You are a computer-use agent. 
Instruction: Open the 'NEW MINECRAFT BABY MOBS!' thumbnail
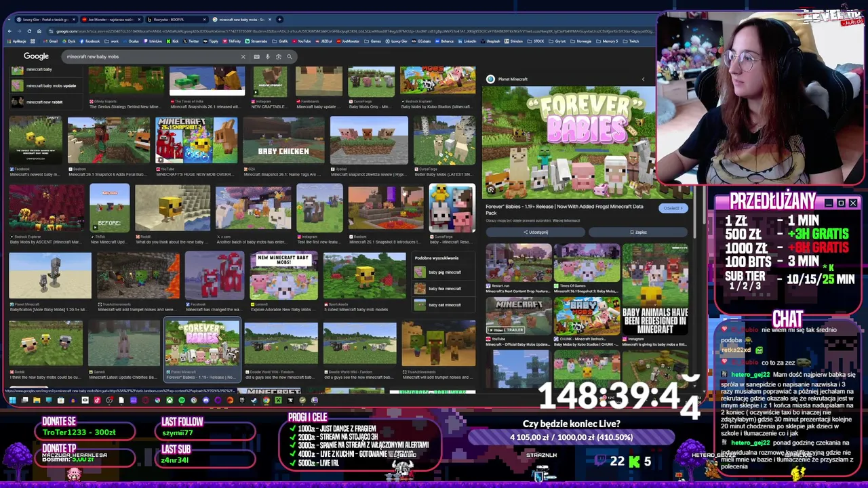pyautogui.click(x=283, y=277)
